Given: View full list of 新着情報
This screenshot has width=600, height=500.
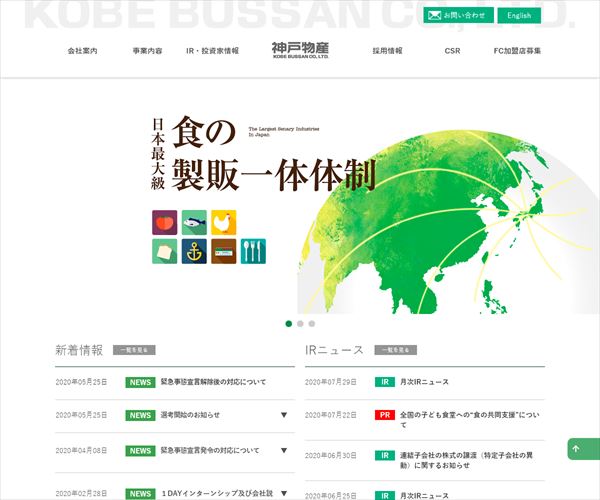Looking at the screenshot, I should (134, 350).
